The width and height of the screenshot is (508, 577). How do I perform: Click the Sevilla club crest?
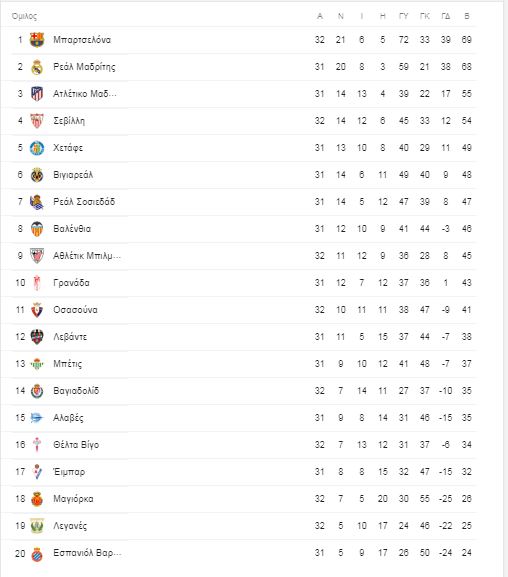click(x=37, y=121)
